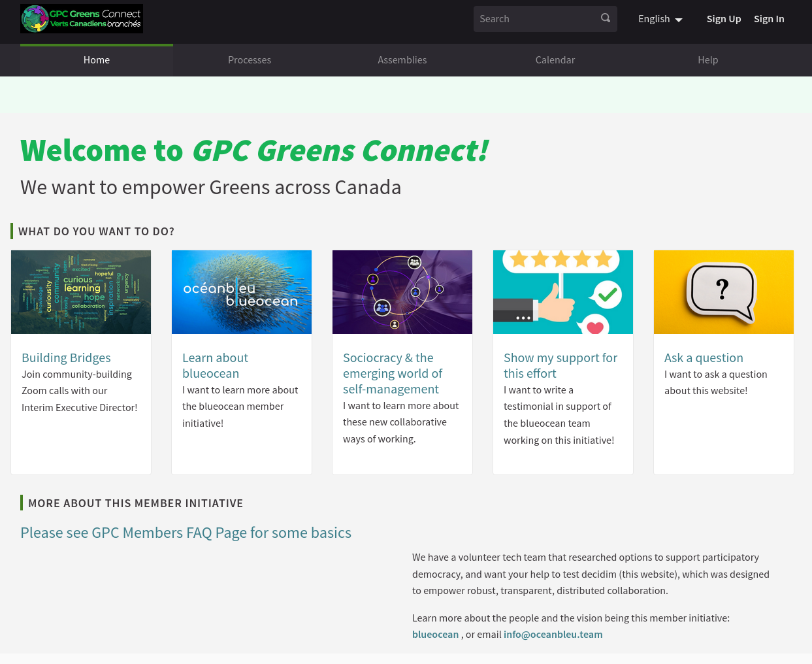Open Show my support for this effort

pyautogui.click(x=560, y=366)
